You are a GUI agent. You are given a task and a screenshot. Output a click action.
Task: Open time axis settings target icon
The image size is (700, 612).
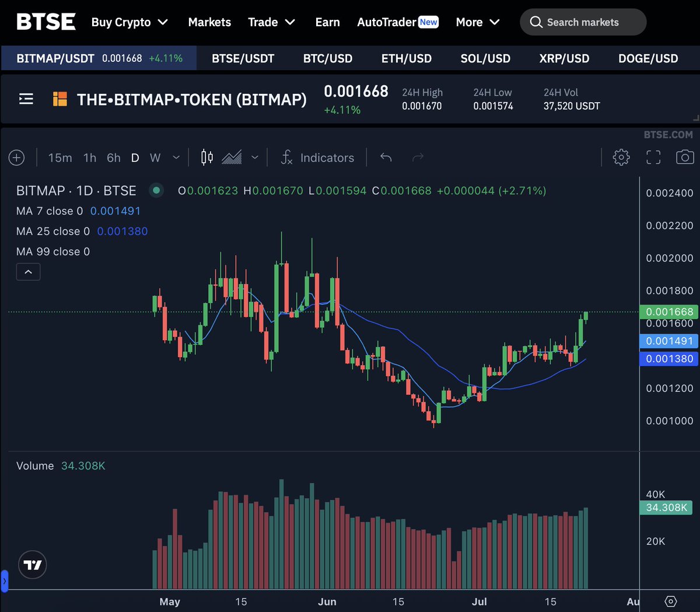[670, 601]
